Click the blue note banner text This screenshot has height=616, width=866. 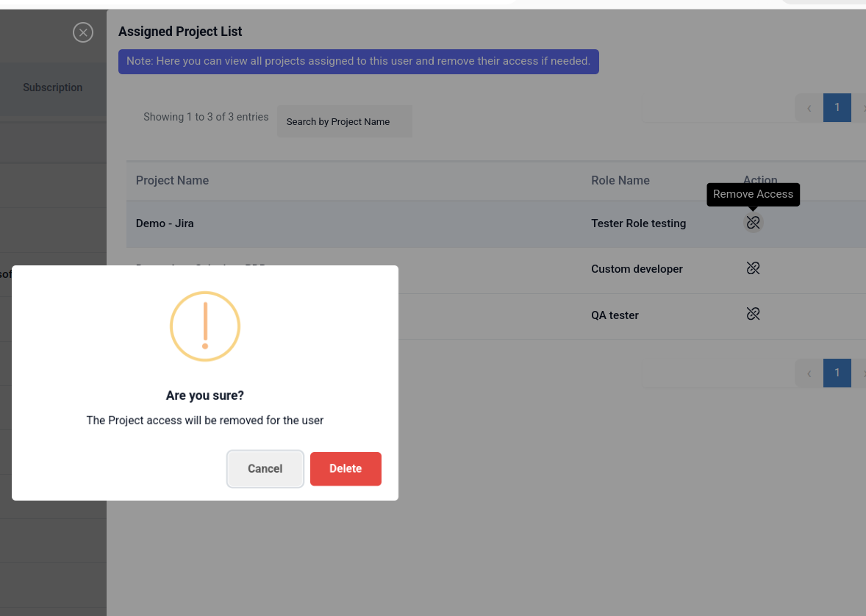pyautogui.click(x=358, y=61)
